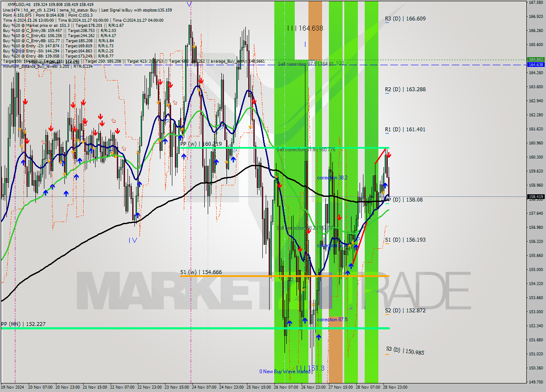Click the weekly pivot PP (w) 160.719 label
The image size is (546, 392).
[201, 144]
